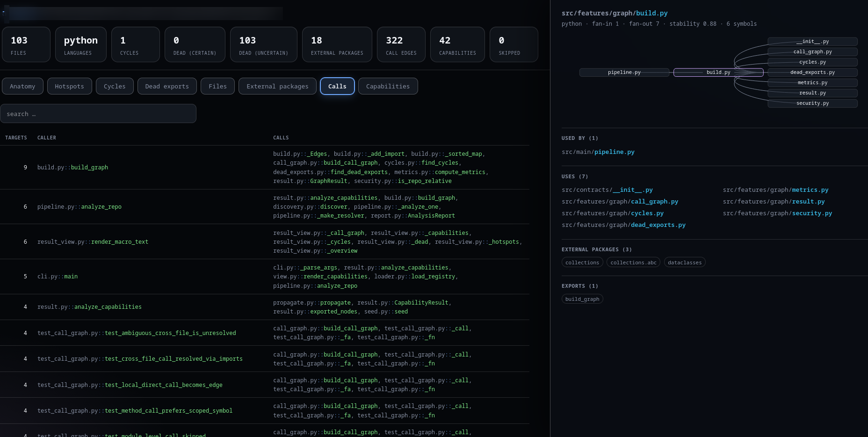Click the Dead (certain) stat card
Screen dimensions: 868x437
click(x=195, y=44)
